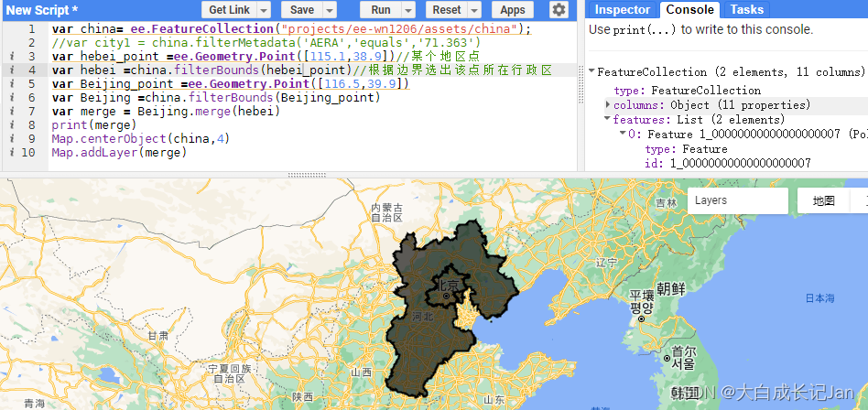Viewport: 868px width, 410px height.
Task: Click the 'type: Feature' console row
Action: (686, 149)
